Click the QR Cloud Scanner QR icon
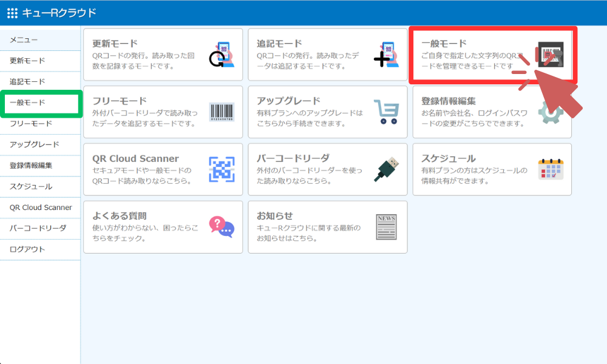Viewport: 607px width, 364px height. click(x=222, y=169)
